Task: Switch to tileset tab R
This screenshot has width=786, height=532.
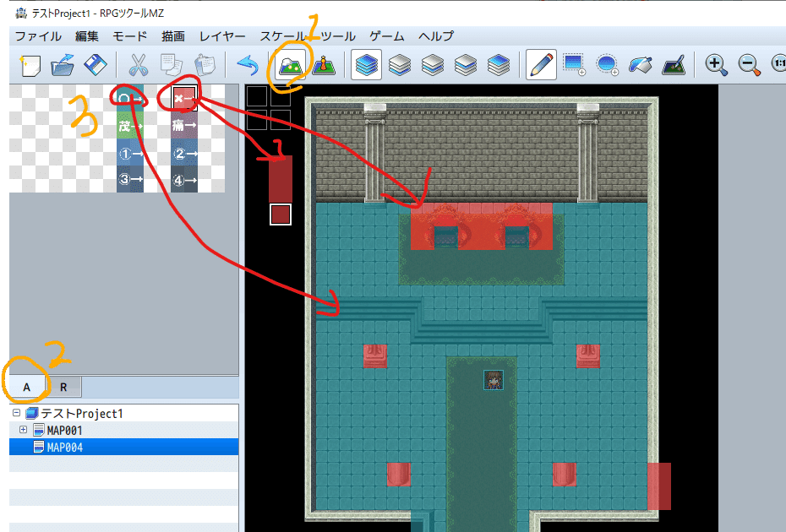Action: [x=63, y=387]
